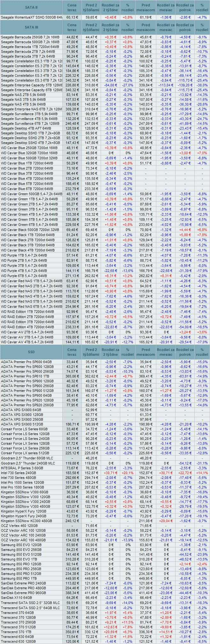The image size is (210, 644).
Task: Click Seagate Barracuda 250GB 7,2k 16MB name
Action: (x=30, y=37)
